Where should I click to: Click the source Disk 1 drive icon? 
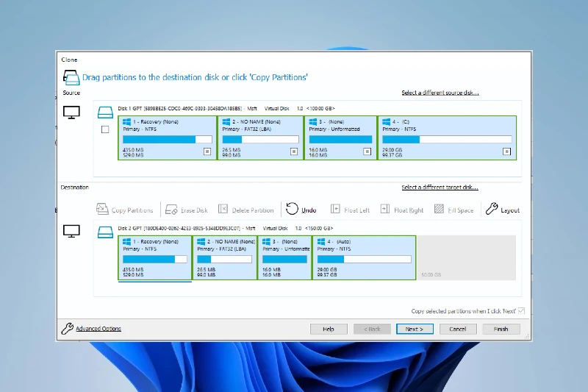pos(106,113)
